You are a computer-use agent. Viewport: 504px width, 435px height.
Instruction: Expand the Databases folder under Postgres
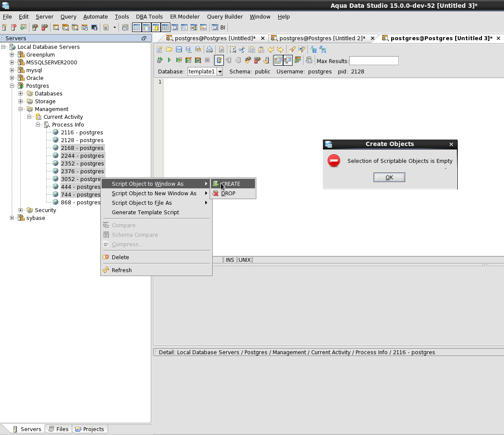click(x=21, y=93)
